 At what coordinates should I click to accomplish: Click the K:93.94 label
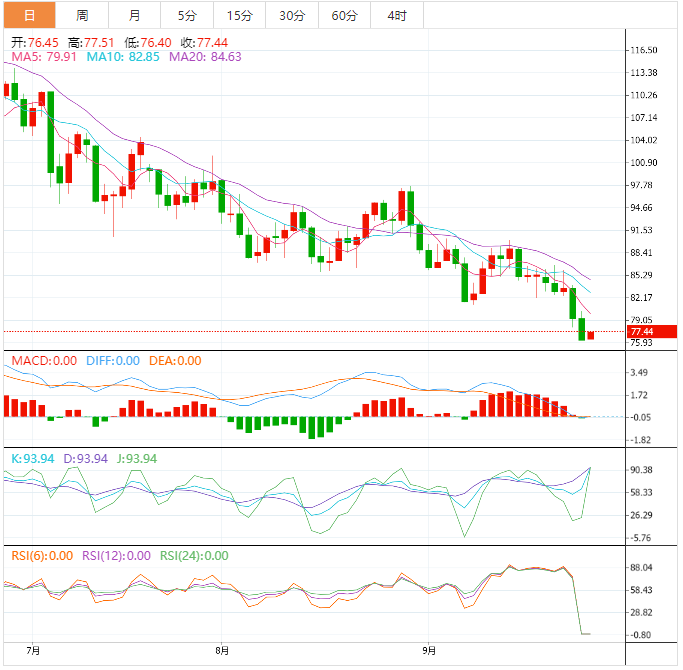(x=33, y=459)
